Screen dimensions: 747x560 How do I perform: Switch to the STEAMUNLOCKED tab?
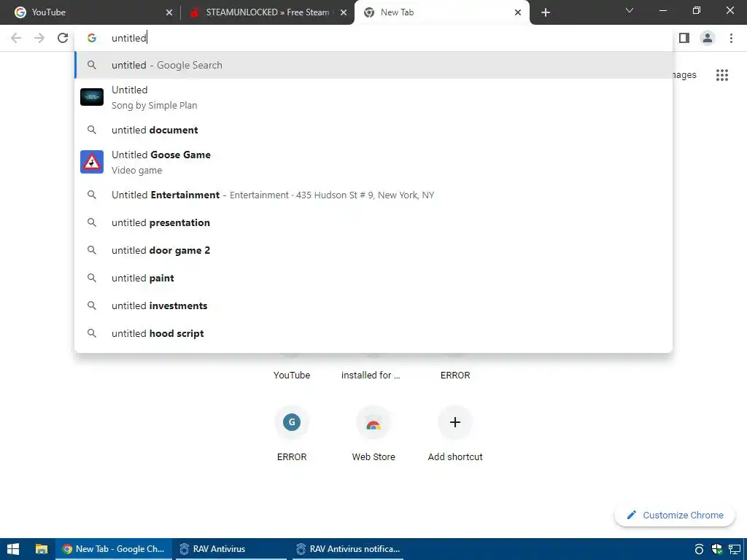pyautogui.click(x=267, y=12)
